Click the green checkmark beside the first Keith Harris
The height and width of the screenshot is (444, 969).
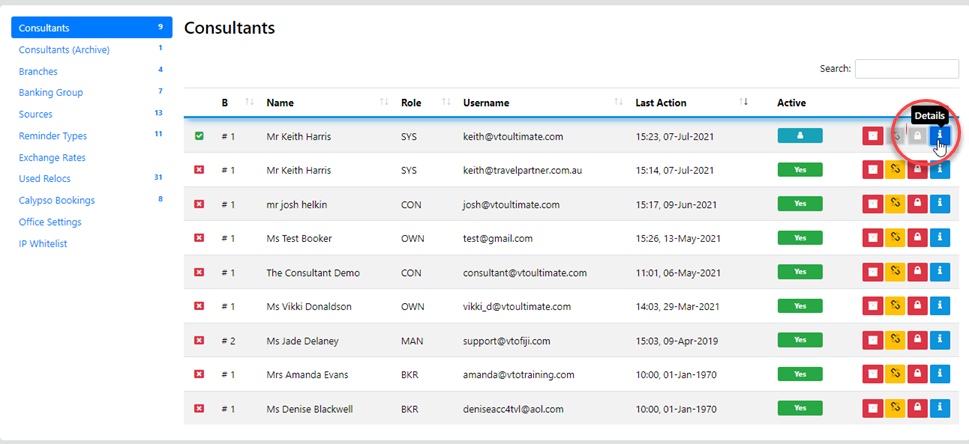(x=199, y=136)
